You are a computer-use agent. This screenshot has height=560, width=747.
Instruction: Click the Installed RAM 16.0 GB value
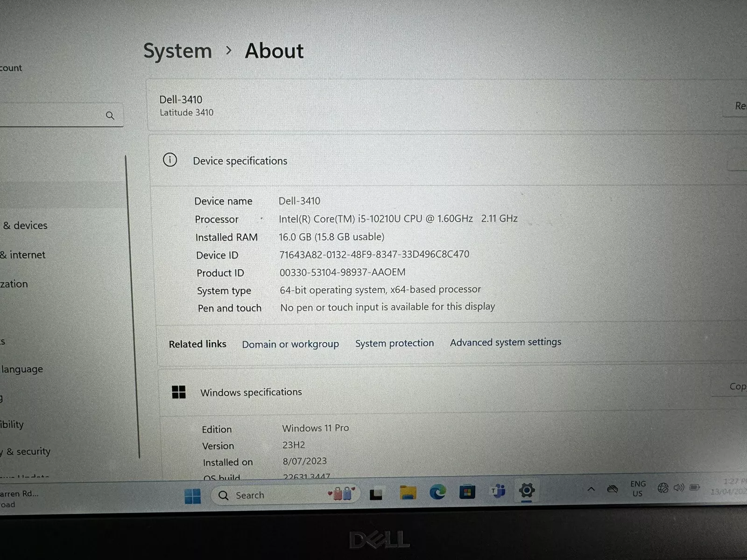coord(331,237)
